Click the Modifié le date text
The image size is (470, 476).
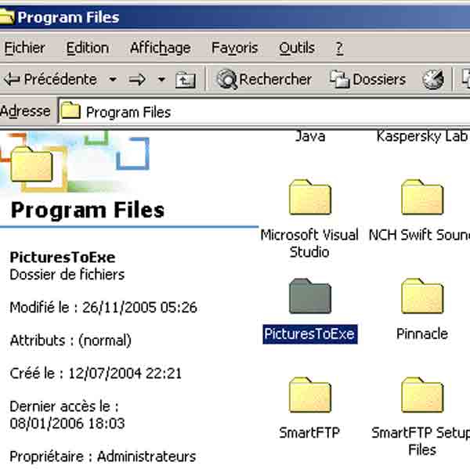[103, 308]
